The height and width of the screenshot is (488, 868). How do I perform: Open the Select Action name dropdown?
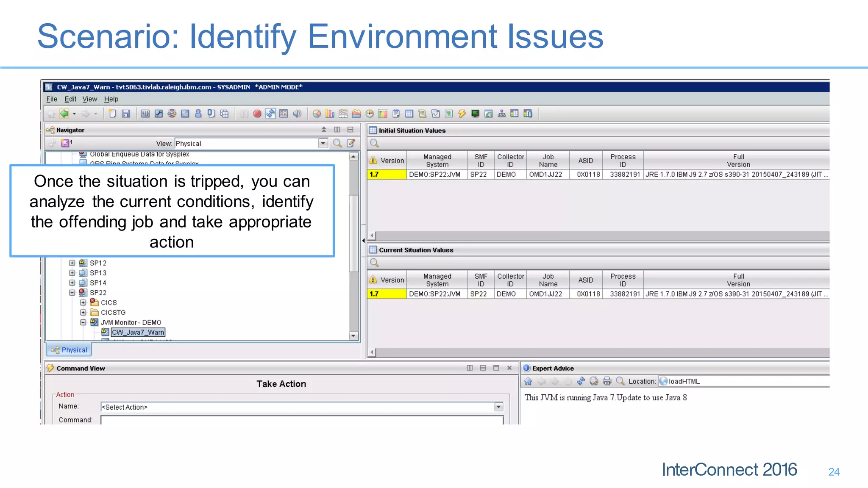click(498, 407)
